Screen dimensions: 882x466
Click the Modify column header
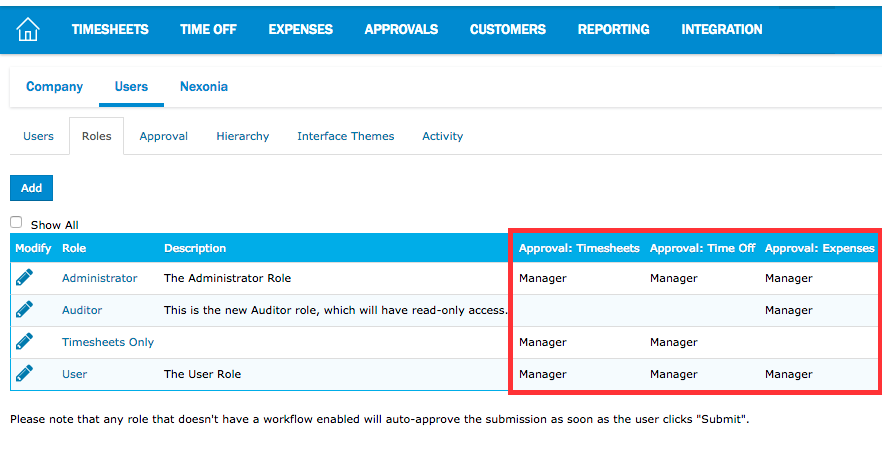point(33,248)
